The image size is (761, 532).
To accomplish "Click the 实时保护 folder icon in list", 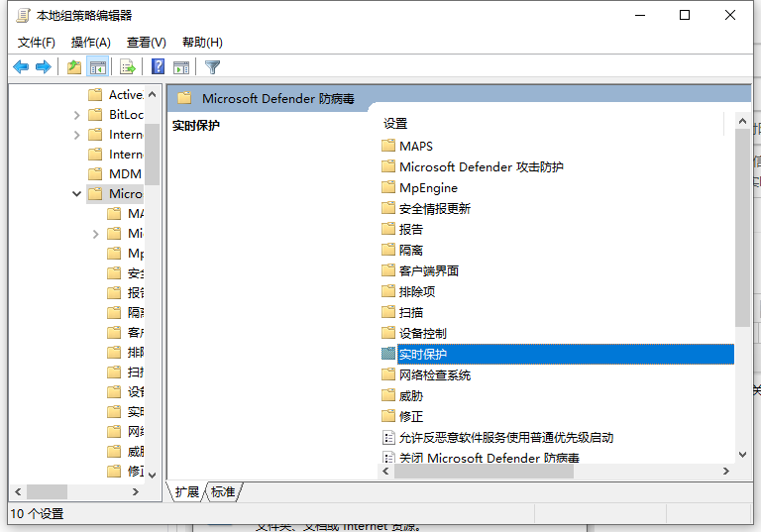I will [388, 354].
